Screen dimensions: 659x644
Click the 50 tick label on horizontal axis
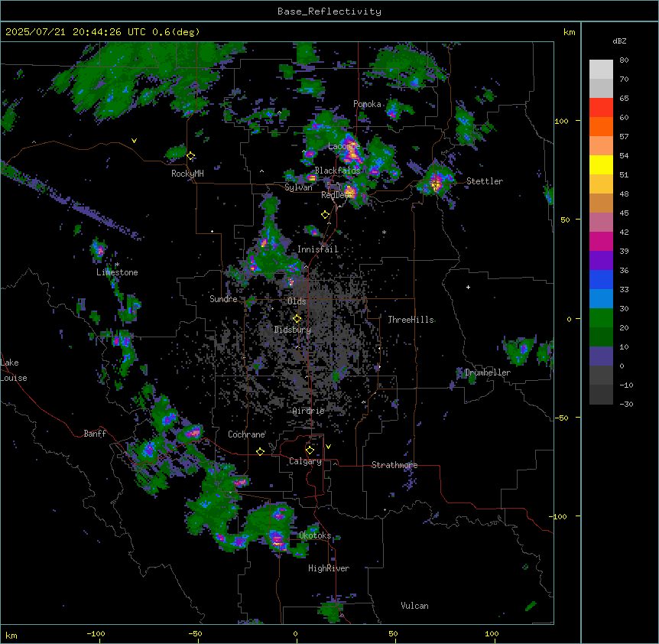click(393, 633)
